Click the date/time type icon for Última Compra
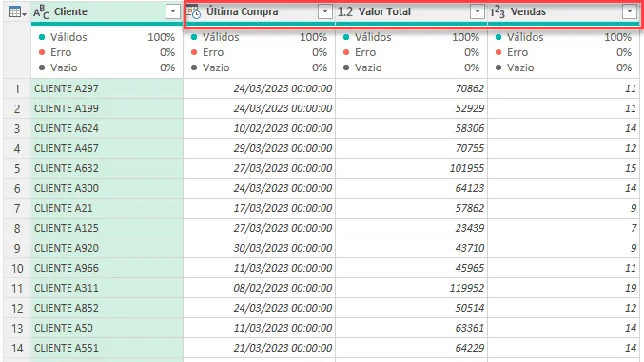The width and height of the screenshot is (644, 362). pyautogui.click(x=194, y=12)
